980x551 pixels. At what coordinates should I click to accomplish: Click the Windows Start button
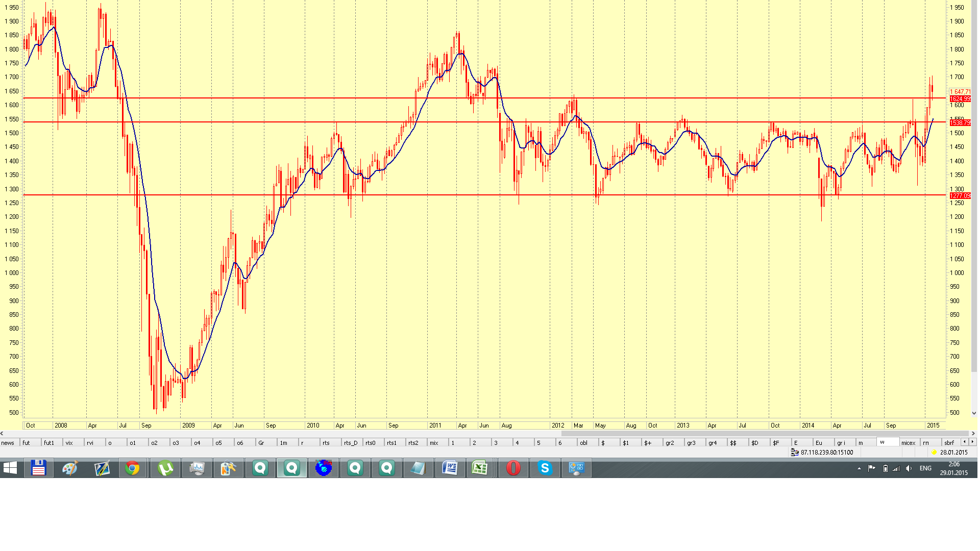coord(10,468)
